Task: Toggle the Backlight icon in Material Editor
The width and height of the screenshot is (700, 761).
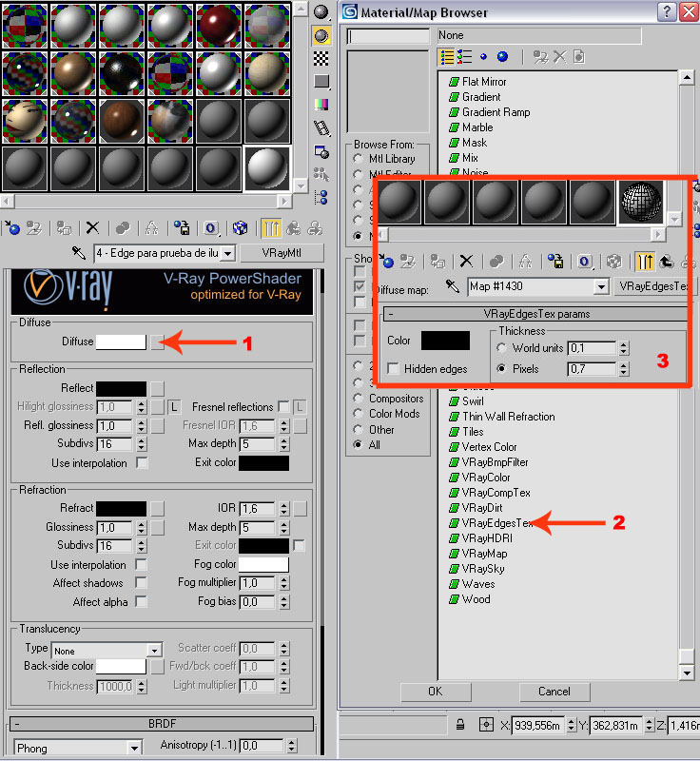Action: [321, 35]
